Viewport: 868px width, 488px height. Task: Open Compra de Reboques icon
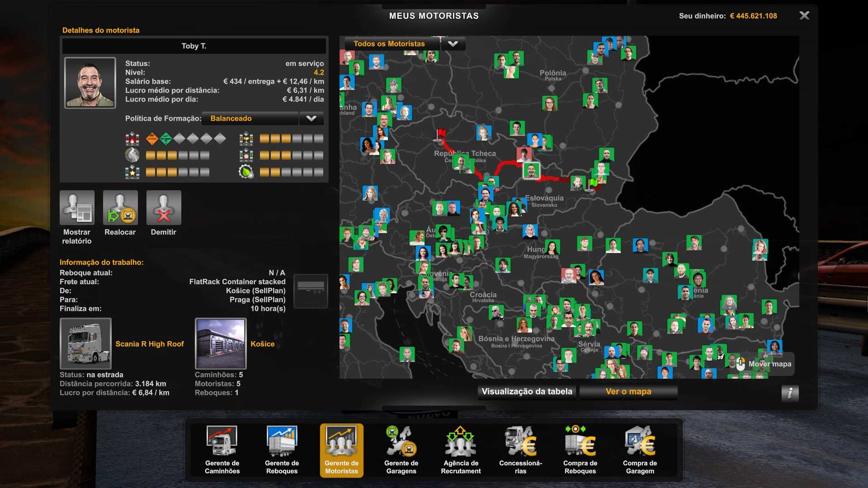pos(580,450)
